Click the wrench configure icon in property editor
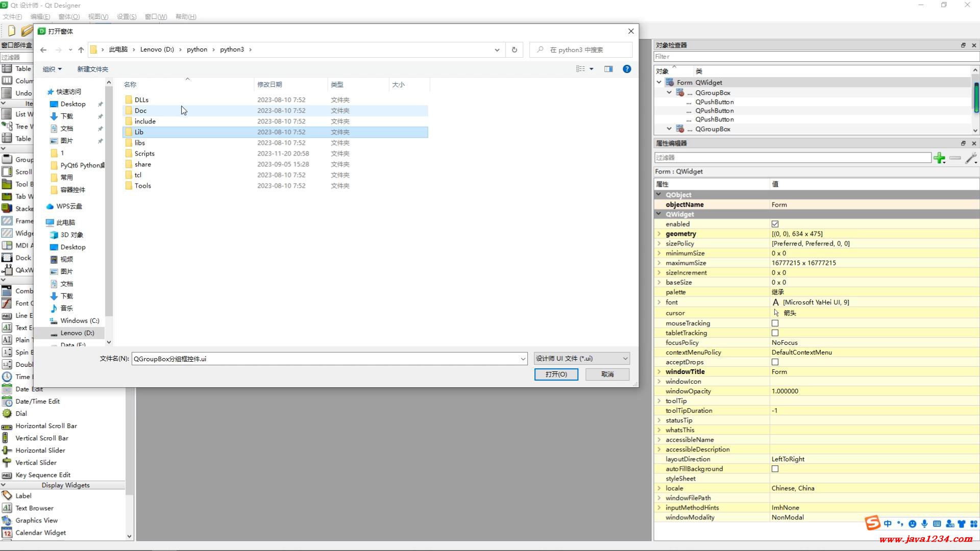This screenshot has width=980, height=551. [971, 158]
